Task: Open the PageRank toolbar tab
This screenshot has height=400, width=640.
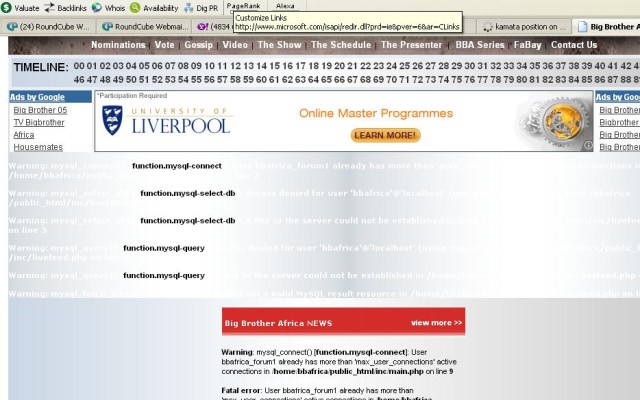Action: 243,6
